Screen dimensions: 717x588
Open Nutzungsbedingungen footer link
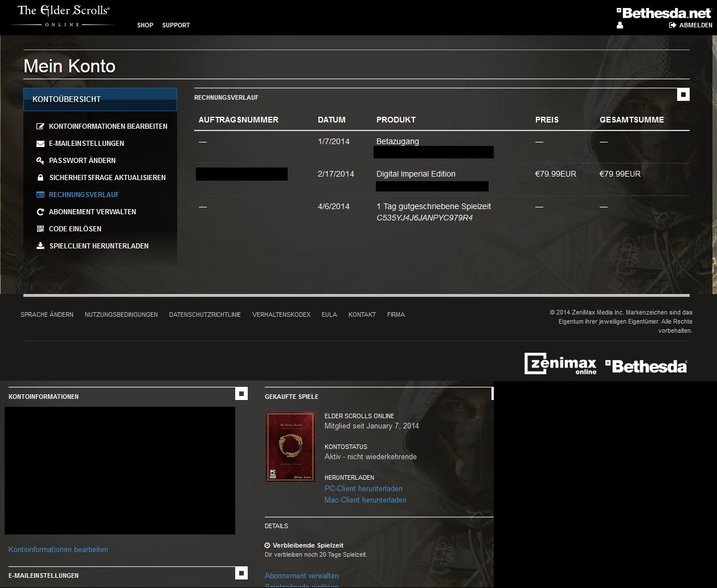coord(121,315)
